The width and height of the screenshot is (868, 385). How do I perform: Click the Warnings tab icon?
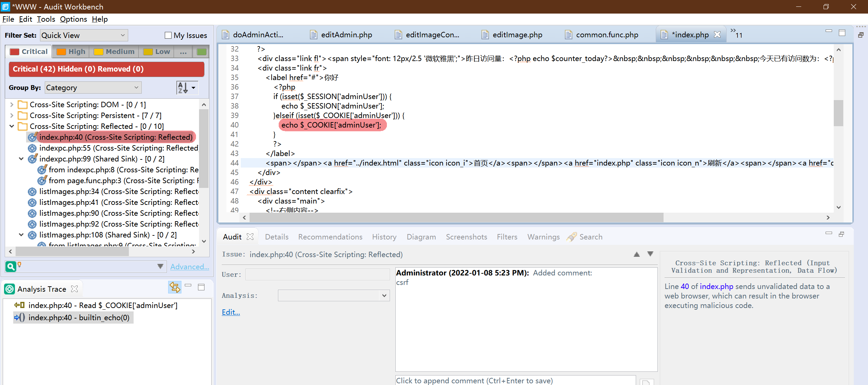point(543,237)
